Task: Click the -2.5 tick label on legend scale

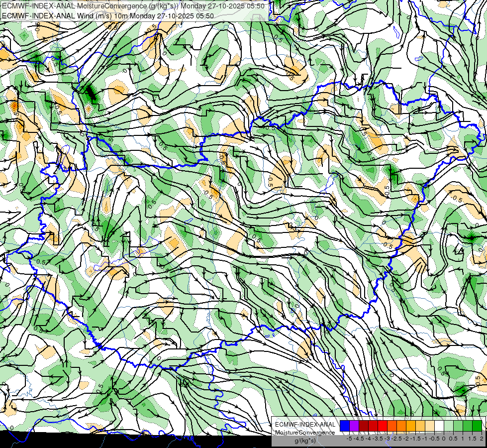Action: tap(397, 439)
